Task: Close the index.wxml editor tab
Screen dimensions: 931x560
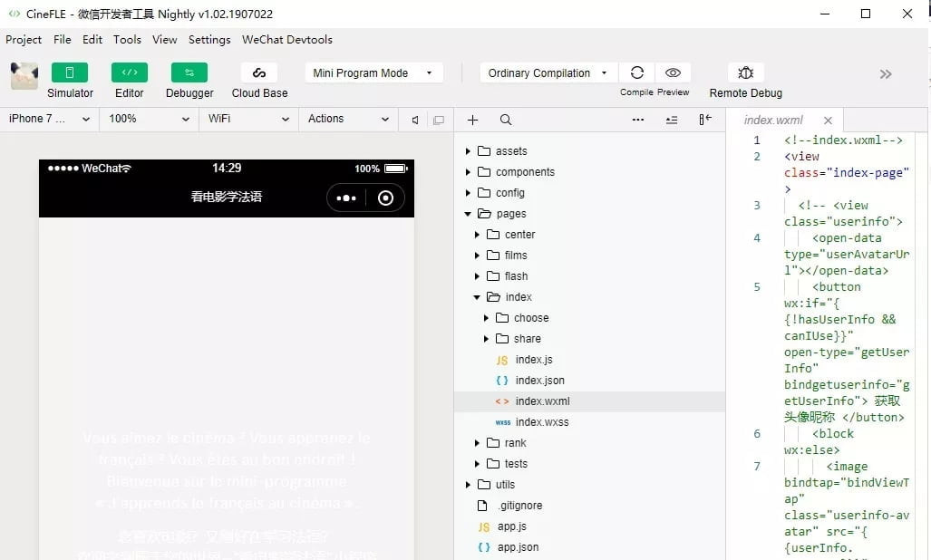Action: 828,121
